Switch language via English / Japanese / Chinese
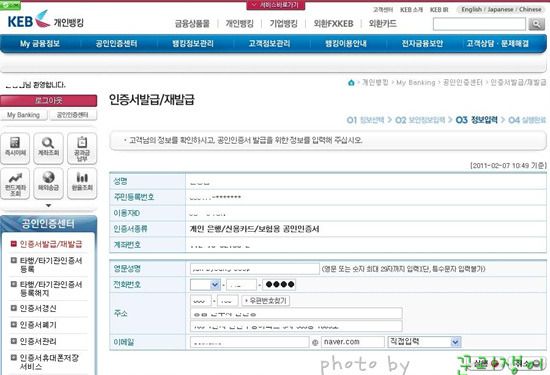The width and height of the screenshot is (550, 375). point(501,10)
